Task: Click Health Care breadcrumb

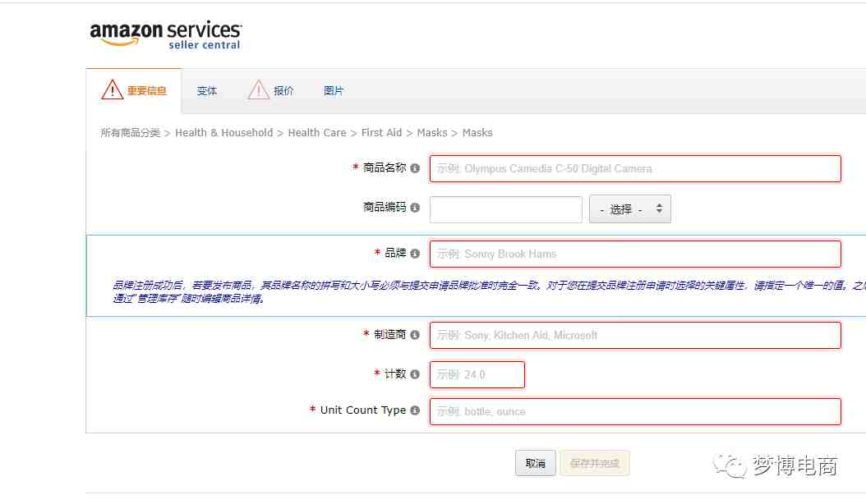Action: 317,133
